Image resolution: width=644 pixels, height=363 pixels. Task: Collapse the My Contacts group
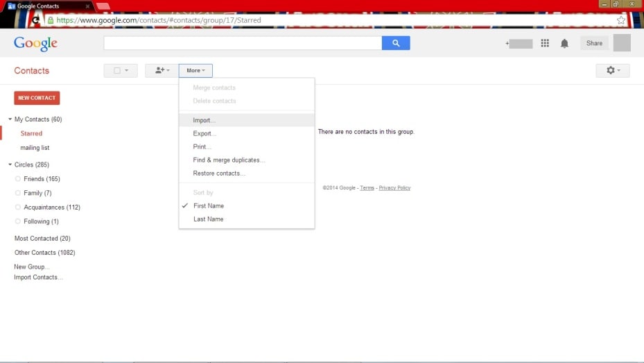10,119
